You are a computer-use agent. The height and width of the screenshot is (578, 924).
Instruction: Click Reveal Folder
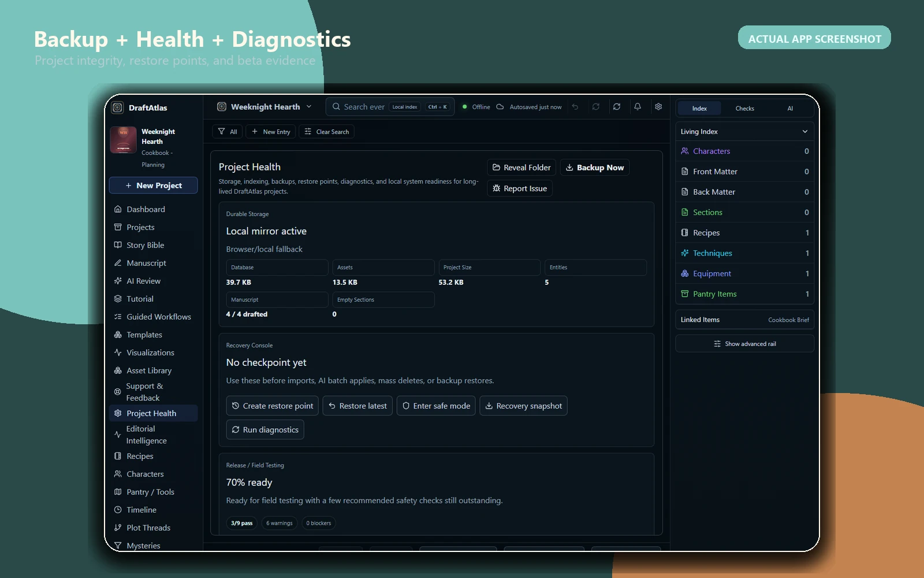tap(521, 168)
